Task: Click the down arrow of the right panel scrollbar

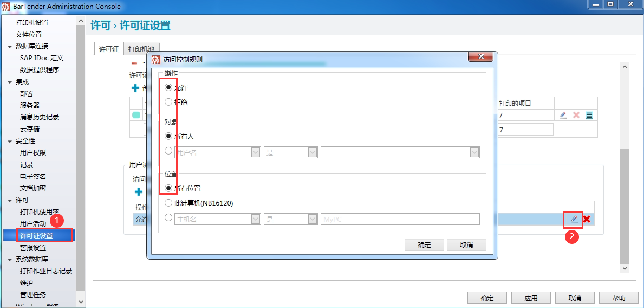Action: (625, 268)
